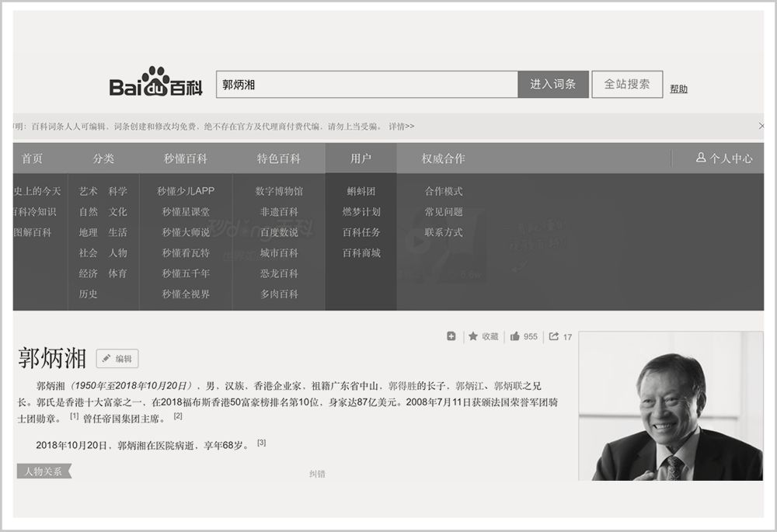Click the 人物关系 section tag
777x532 pixels.
coord(44,471)
